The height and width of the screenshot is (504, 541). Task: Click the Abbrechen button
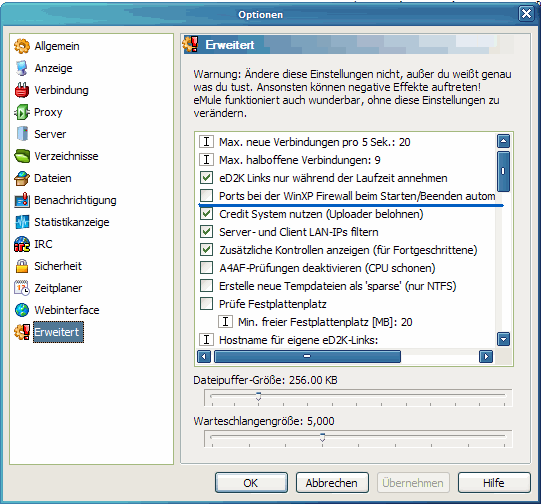tap(332, 483)
